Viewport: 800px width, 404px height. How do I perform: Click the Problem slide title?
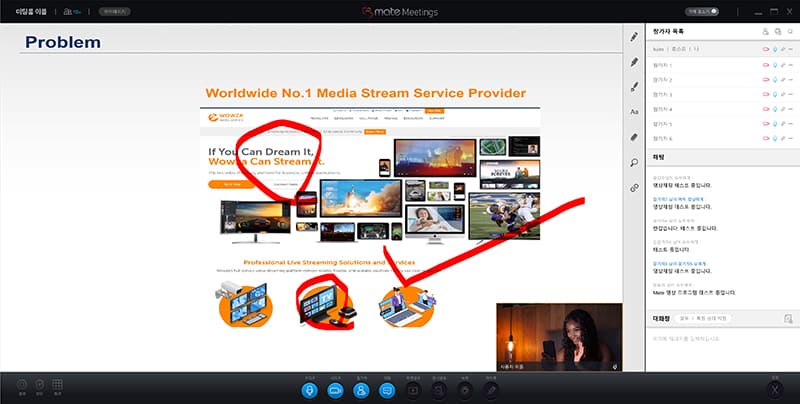coord(63,42)
